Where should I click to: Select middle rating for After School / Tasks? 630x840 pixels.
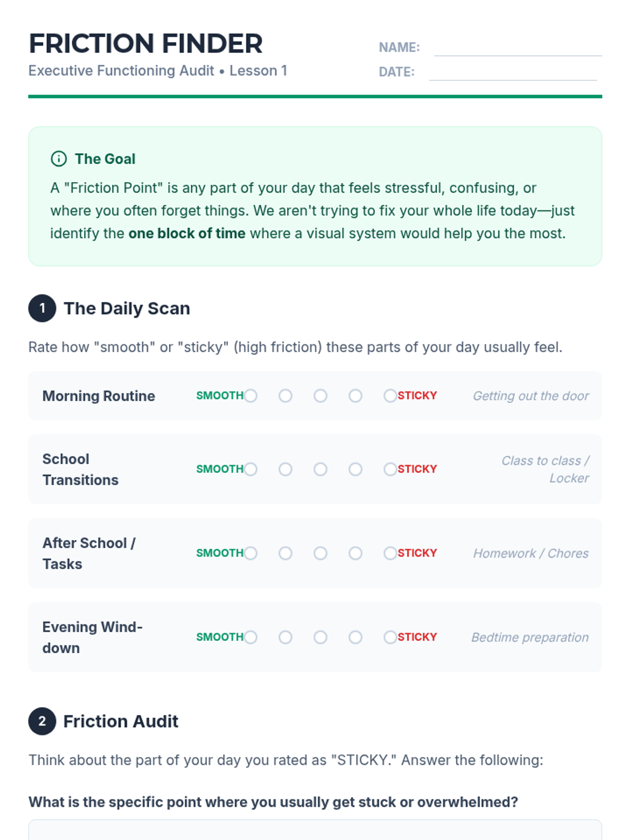[320, 553]
